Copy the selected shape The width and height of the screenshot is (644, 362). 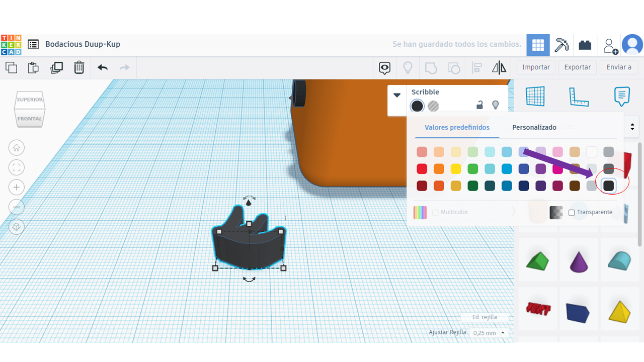pyautogui.click(x=11, y=67)
